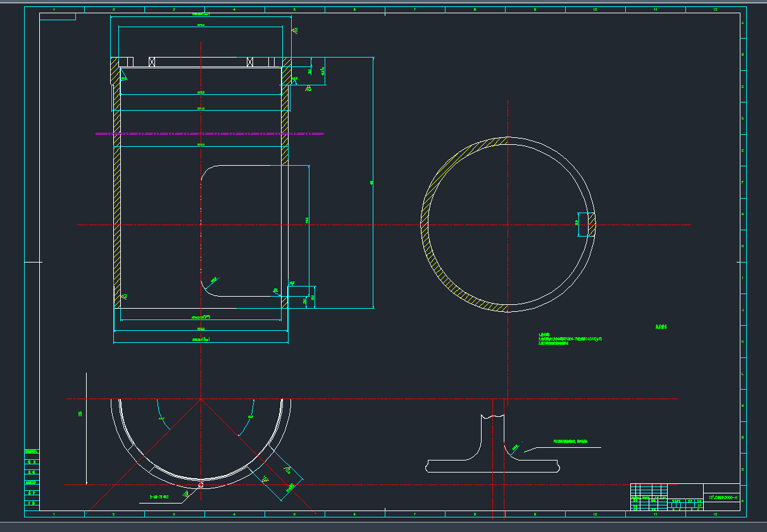The width and height of the screenshot is (767, 532).
Task: Click the small empty rectangle at the frame's top-left
Action: [x=58, y=16]
